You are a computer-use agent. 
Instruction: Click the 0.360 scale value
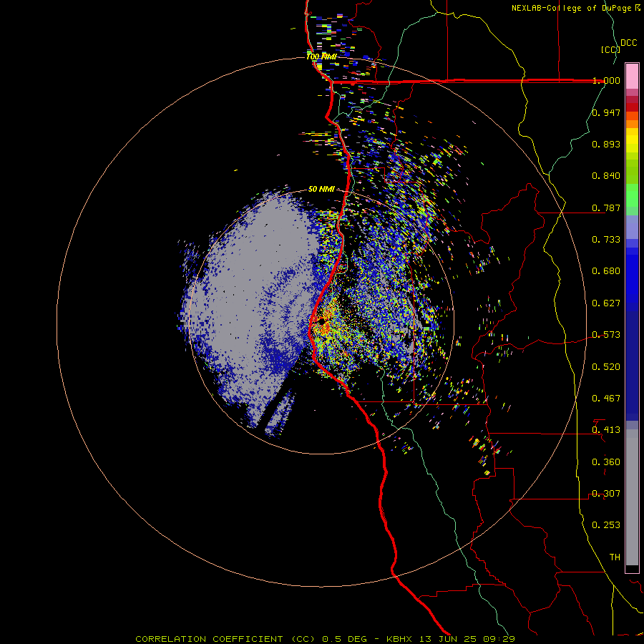606,462
